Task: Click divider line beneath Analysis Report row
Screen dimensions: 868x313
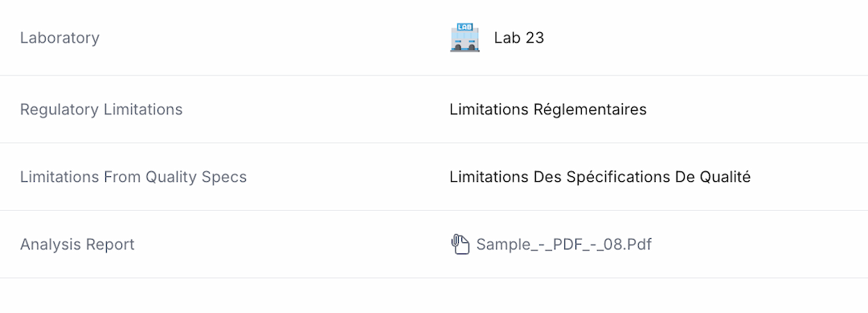Action: tap(434, 278)
